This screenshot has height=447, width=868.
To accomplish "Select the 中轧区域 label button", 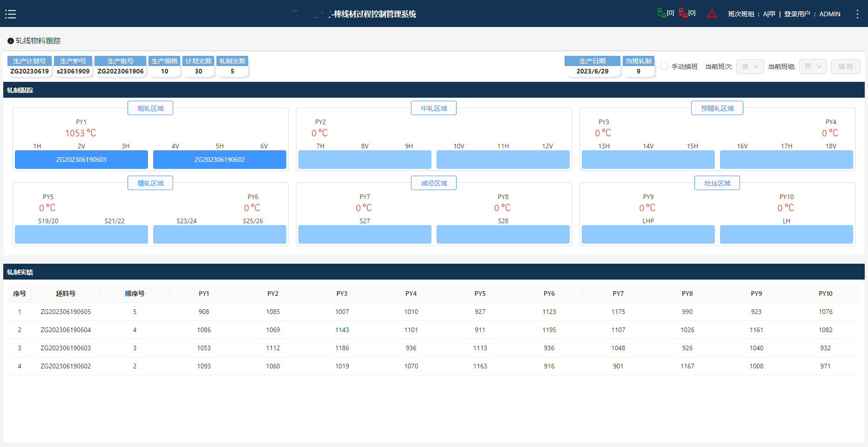I will tap(434, 108).
